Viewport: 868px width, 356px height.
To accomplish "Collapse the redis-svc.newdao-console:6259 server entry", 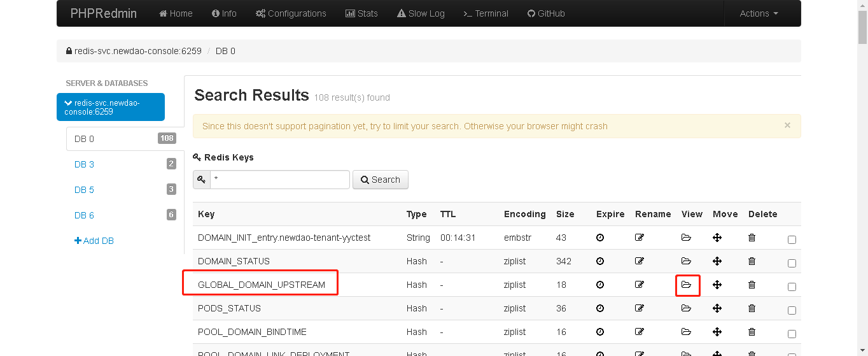I will click(x=110, y=107).
